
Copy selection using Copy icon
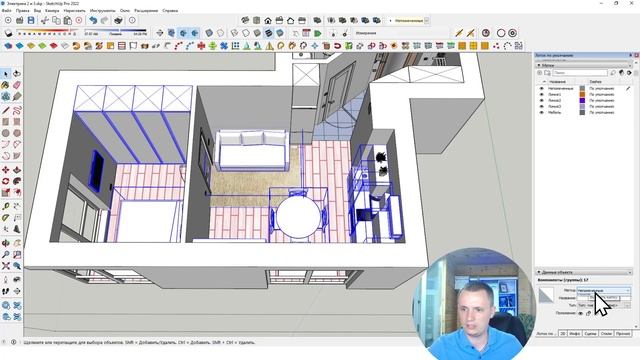[56, 20]
